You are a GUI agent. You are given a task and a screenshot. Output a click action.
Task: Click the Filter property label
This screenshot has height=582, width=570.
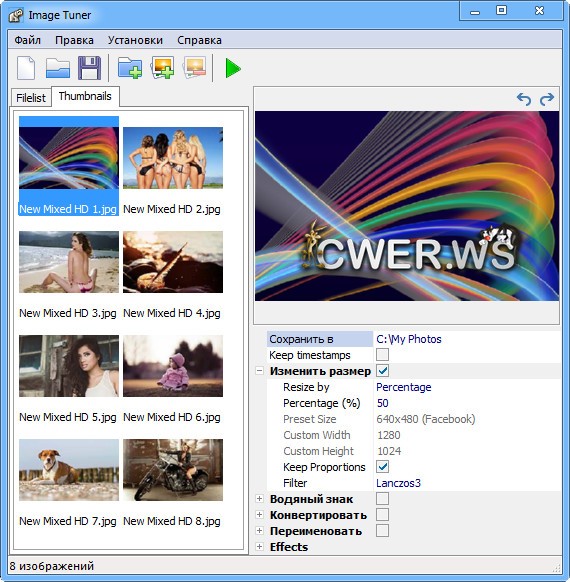(295, 483)
